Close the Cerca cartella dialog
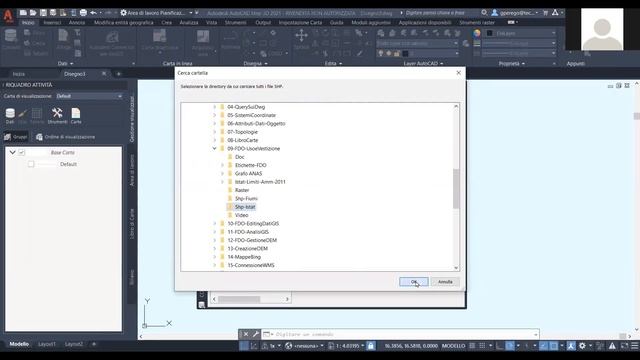 point(458,73)
